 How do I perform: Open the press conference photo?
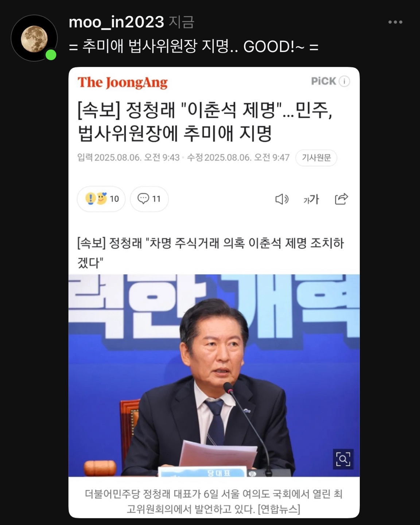tap(214, 376)
